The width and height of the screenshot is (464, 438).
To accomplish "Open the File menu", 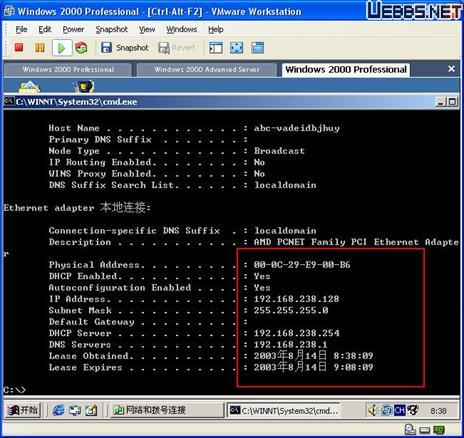I will tap(21, 30).
